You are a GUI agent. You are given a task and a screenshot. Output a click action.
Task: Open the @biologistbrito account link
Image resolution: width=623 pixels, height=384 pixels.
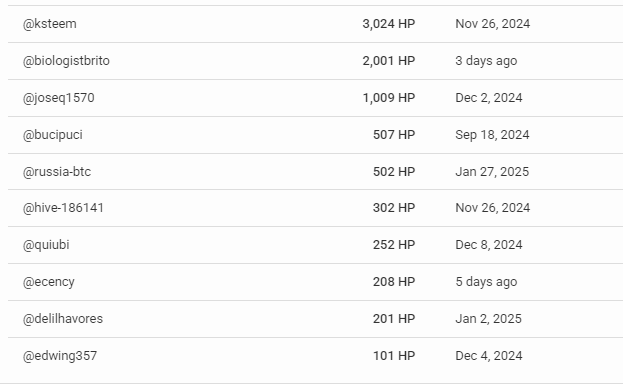click(66, 61)
